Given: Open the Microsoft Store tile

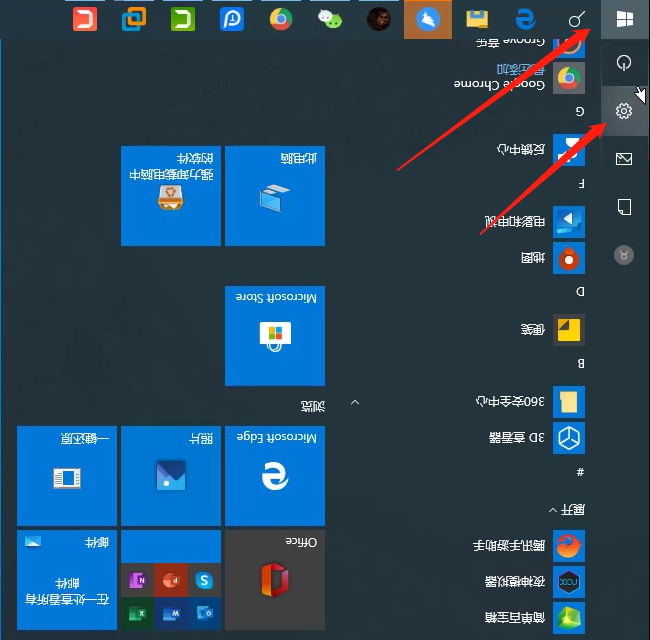Looking at the screenshot, I should click(275, 336).
